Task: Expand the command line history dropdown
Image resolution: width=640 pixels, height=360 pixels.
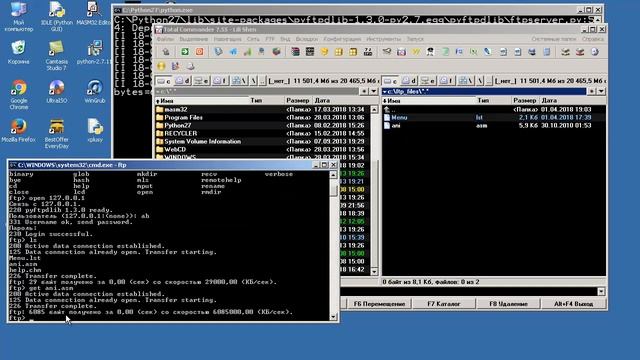Action: coord(601,291)
